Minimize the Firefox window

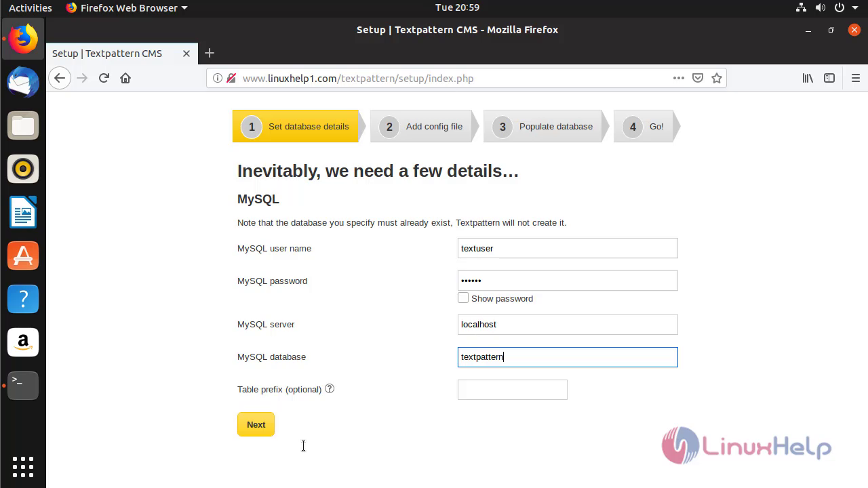(x=808, y=30)
